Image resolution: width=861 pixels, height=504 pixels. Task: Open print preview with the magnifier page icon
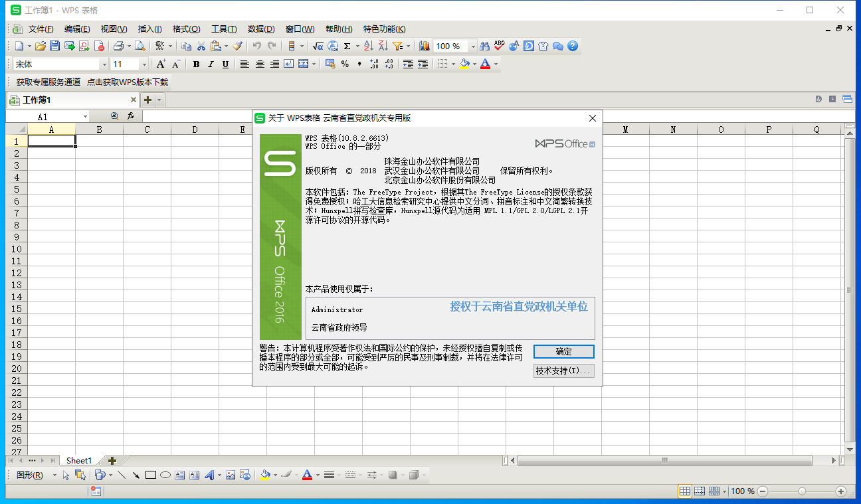[140, 46]
